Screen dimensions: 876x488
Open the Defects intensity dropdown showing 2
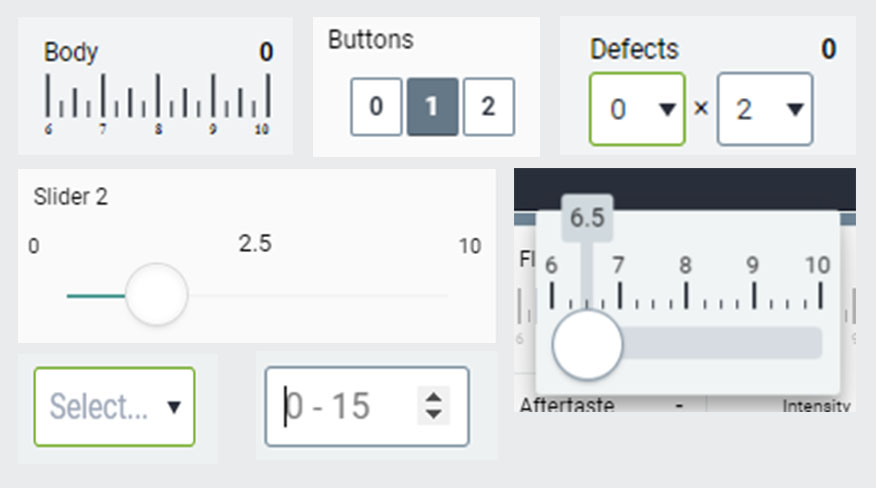point(765,109)
